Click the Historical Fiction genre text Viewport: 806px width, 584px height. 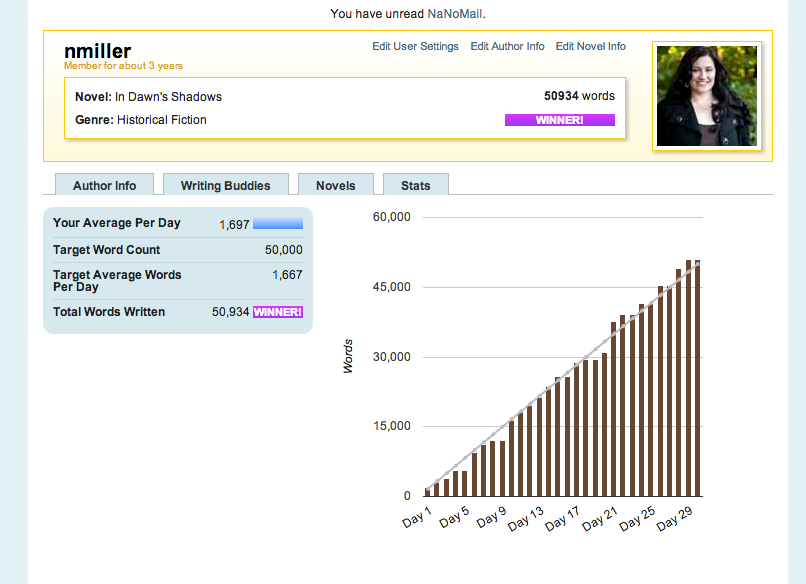(x=162, y=120)
